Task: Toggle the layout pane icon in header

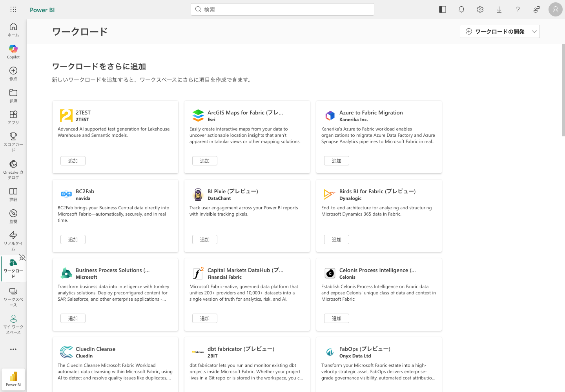Action: pos(443,9)
